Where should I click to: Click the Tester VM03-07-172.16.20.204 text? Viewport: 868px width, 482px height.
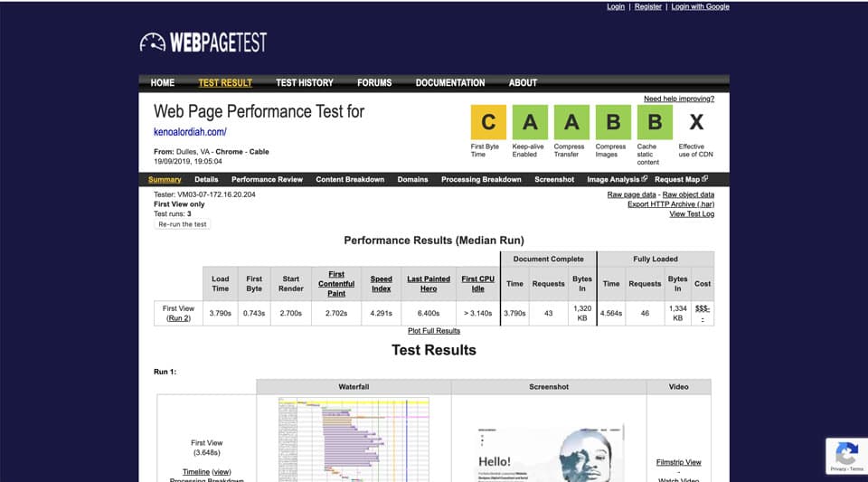(x=205, y=194)
